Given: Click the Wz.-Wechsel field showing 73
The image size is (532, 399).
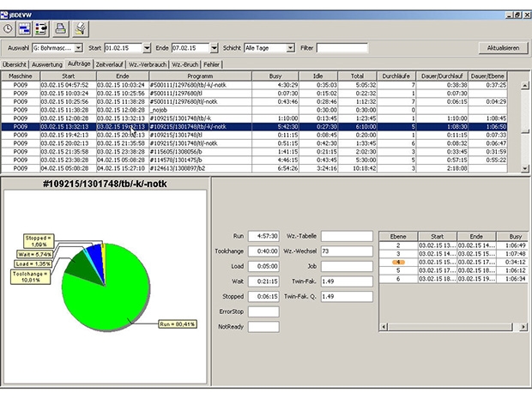Looking at the screenshot, I should pos(347,251).
